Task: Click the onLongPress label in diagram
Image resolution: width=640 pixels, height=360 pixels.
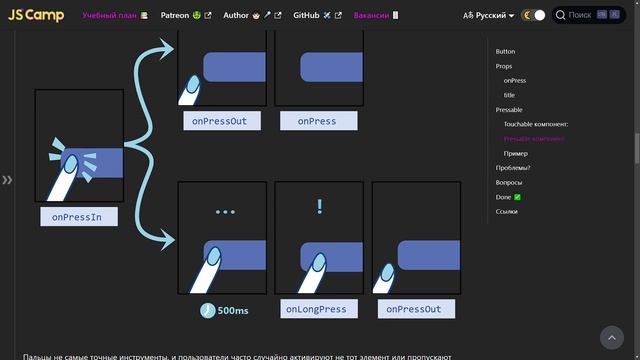Action: (x=319, y=309)
